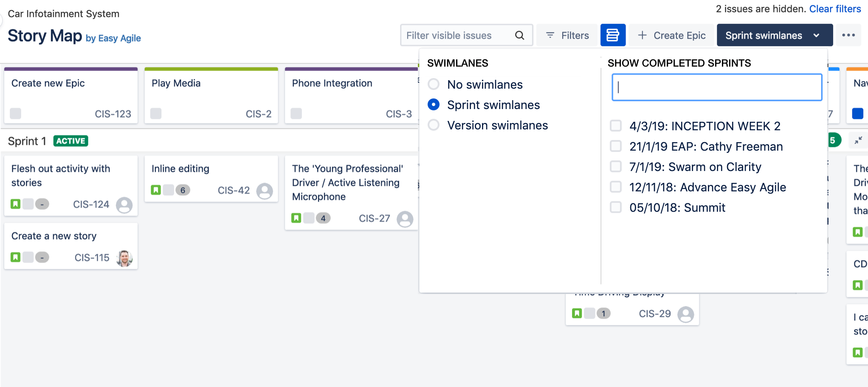Click the Play Media epic color square
868x387 pixels.
pos(156,114)
